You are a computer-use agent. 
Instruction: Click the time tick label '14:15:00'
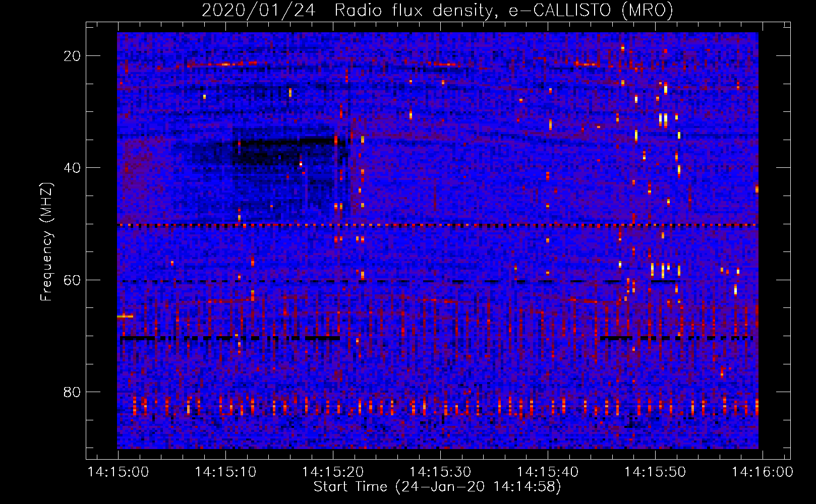point(119,472)
